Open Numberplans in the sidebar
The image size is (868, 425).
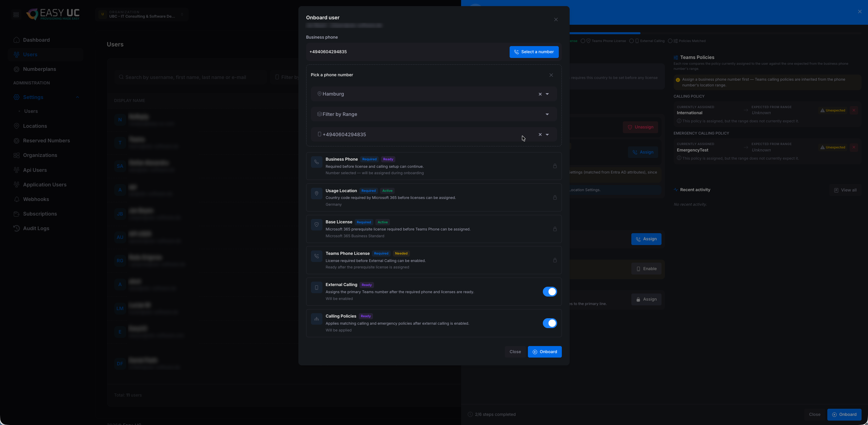(x=39, y=69)
